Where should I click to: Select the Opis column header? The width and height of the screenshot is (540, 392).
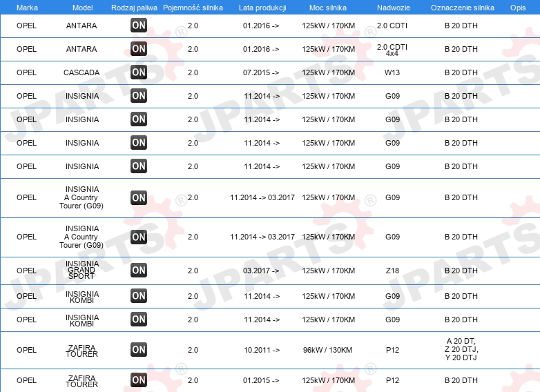pos(518,8)
